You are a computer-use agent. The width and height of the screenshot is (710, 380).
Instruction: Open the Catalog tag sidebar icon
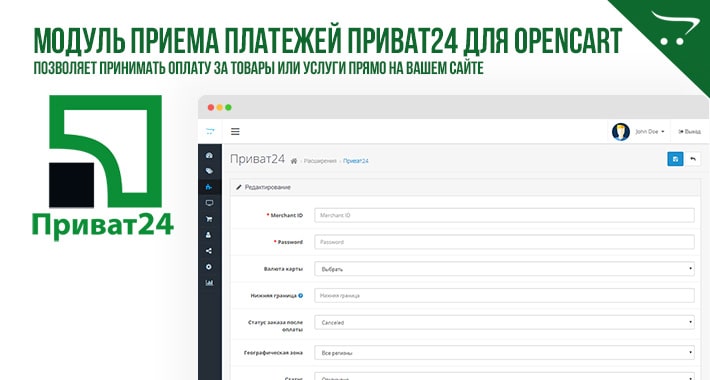[209, 171]
